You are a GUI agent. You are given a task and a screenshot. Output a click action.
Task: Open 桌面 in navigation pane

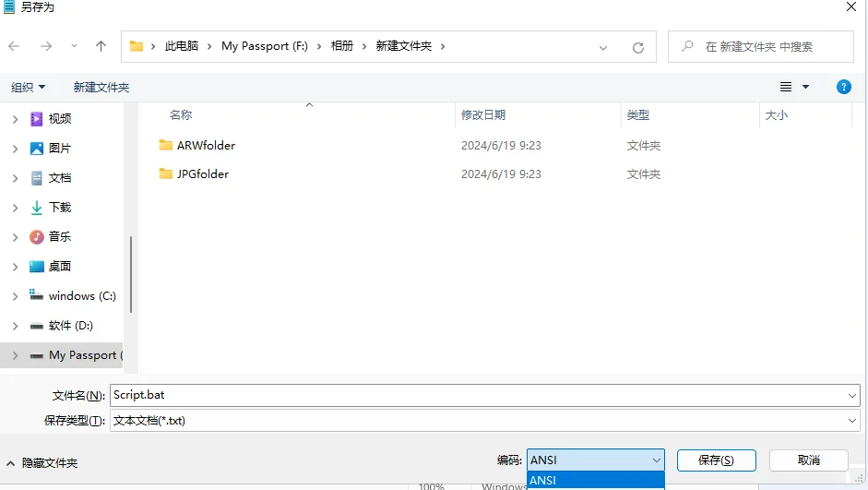[60, 267]
